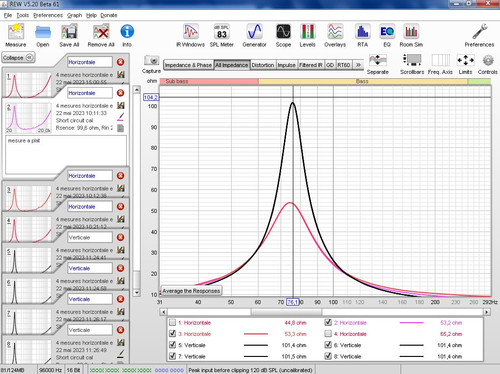Click the Freq. Axis icon
The width and height of the screenshot is (500, 374).
click(440, 61)
